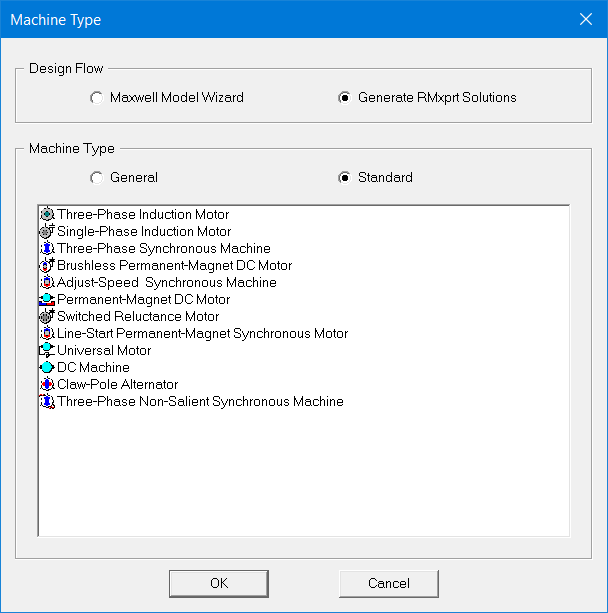
Task: Confirm selection with the OK button
Action: (219, 583)
